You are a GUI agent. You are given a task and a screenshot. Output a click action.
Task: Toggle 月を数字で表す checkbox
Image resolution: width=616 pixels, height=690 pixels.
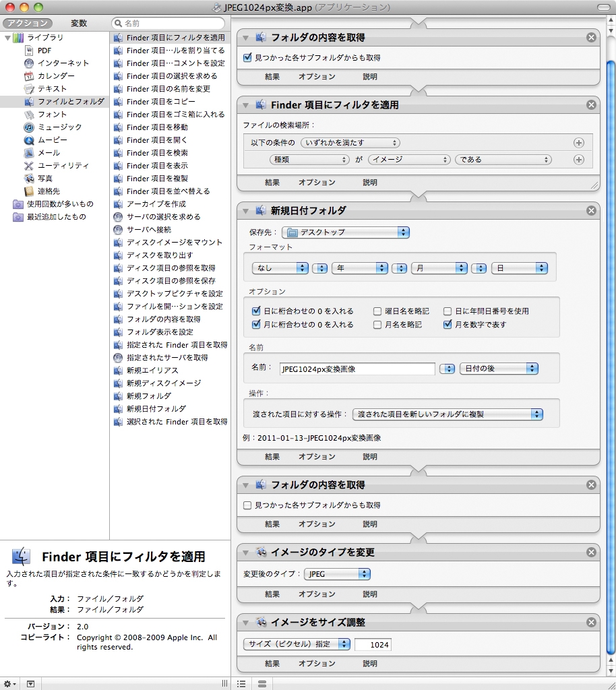(x=448, y=324)
